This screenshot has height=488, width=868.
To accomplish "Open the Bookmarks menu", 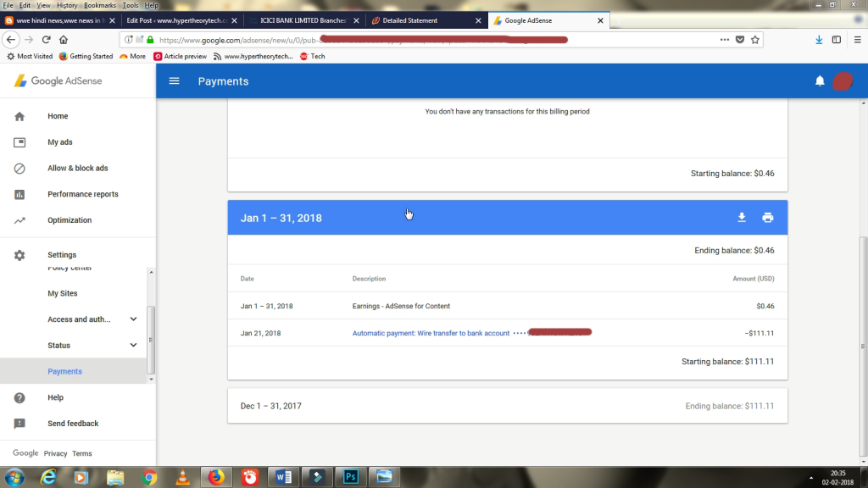I will click(x=100, y=5).
